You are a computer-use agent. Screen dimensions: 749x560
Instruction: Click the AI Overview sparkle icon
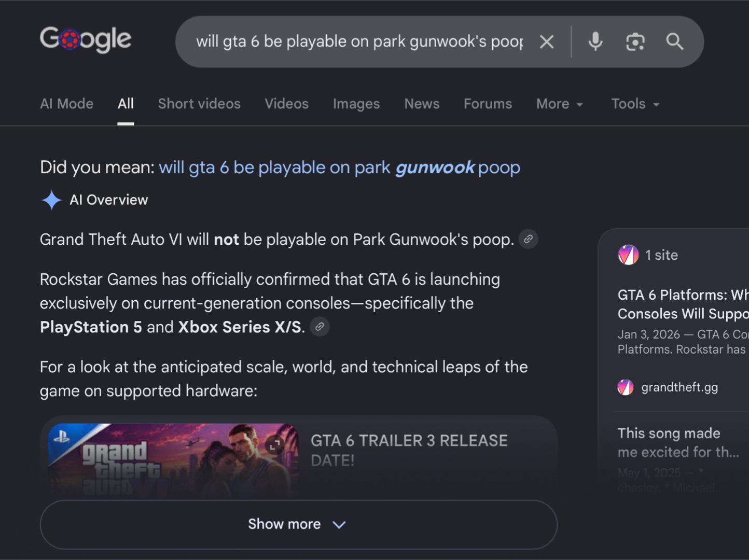[x=51, y=200]
